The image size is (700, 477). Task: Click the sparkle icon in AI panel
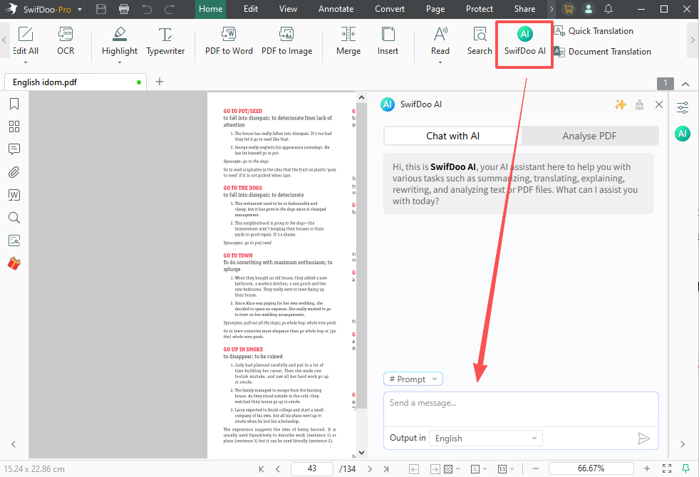click(621, 105)
